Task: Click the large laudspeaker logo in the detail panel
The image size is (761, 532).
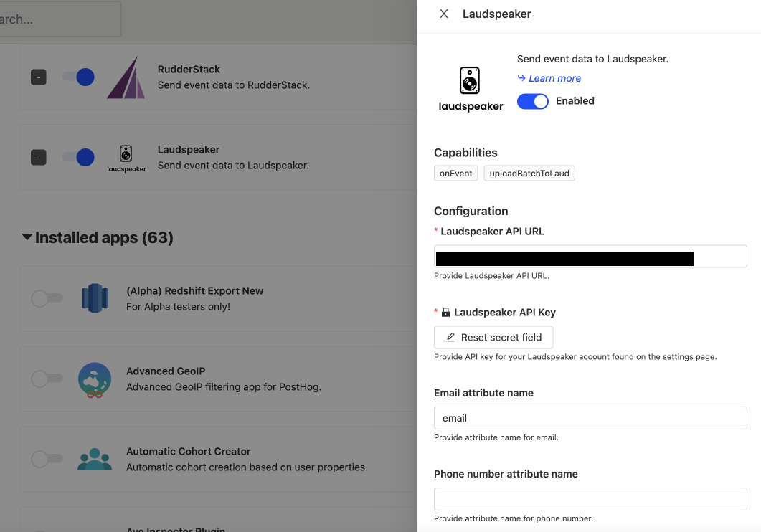Action: pos(470,80)
